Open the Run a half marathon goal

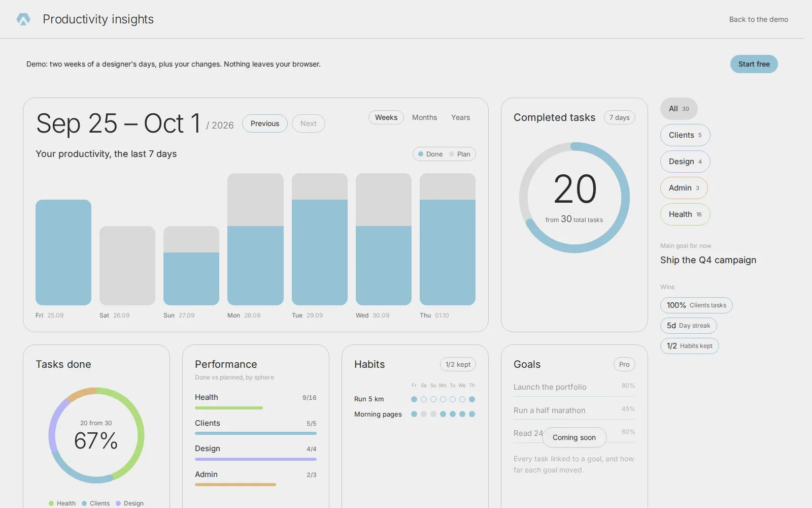(574, 410)
